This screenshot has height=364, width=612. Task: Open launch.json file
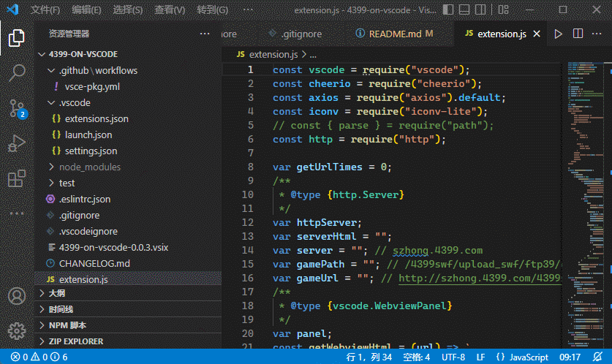click(128, 134)
